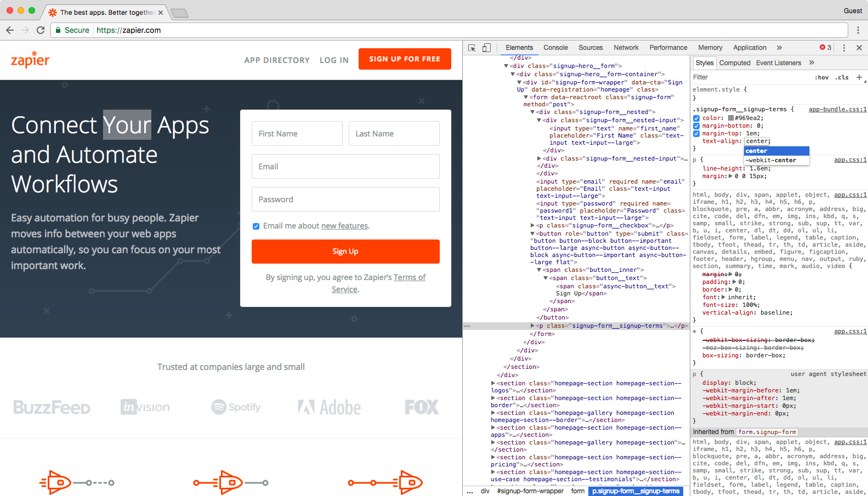This screenshot has width=868, height=496.
Task: Click the Password input field
Action: tap(345, 199)
